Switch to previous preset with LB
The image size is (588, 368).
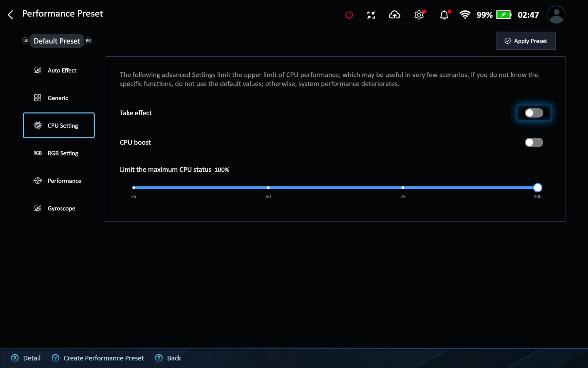tap(25, 40)
